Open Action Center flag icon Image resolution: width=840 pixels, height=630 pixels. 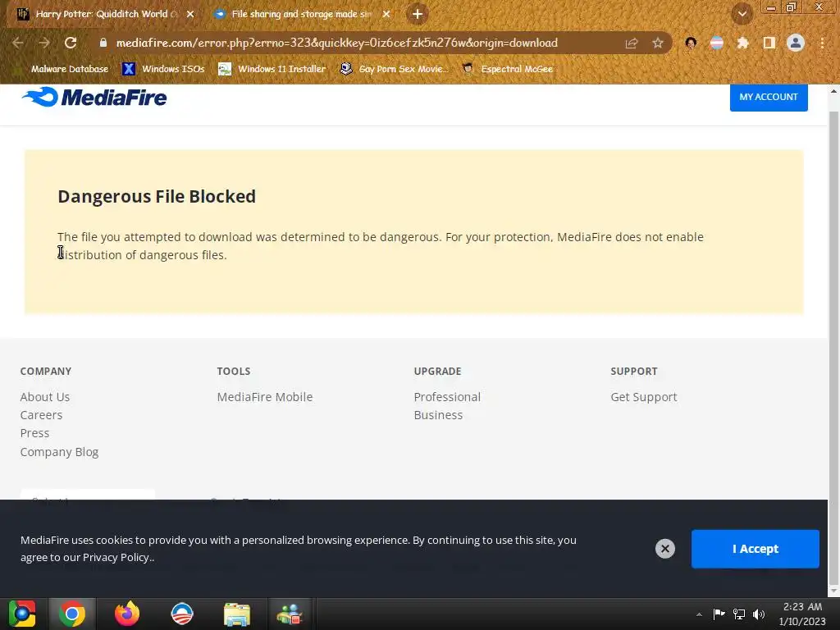coord(719,614)
